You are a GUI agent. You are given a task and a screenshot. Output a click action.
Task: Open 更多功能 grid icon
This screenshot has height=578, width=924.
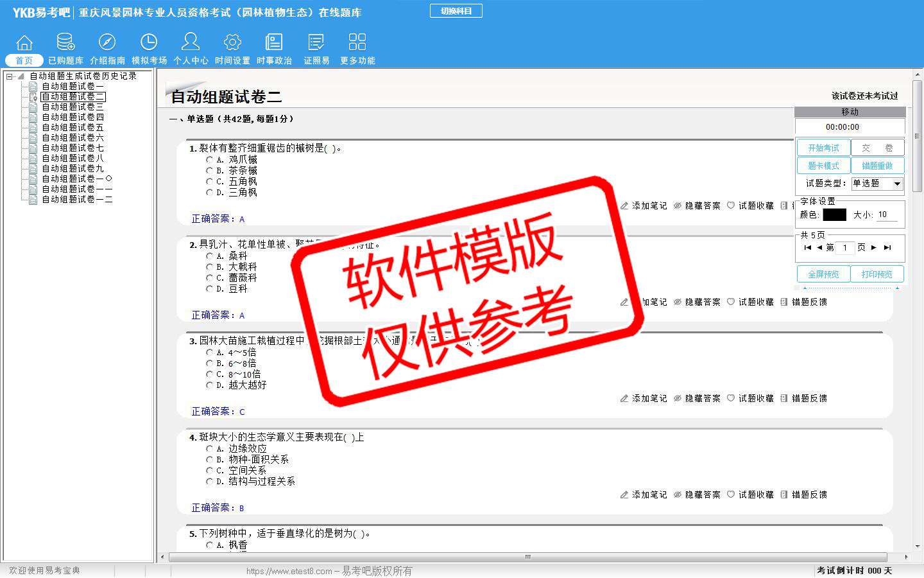357,42
